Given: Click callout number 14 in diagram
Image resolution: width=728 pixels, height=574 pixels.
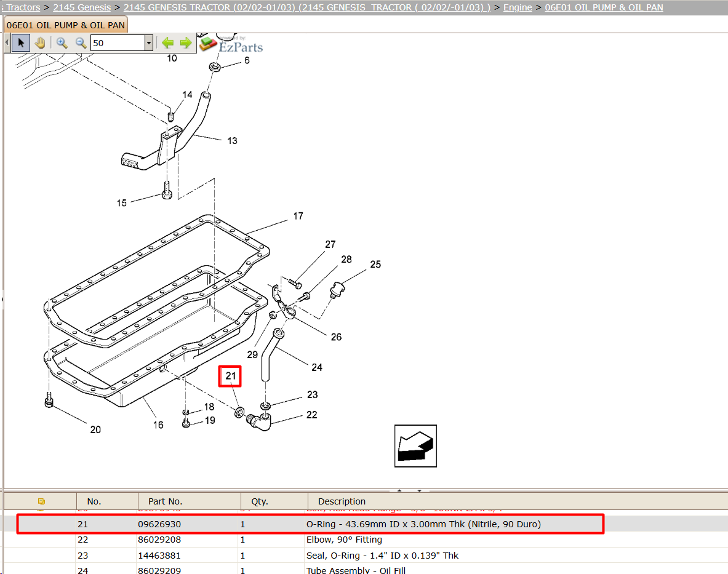Looking at the screenshot, I should 187,95.
